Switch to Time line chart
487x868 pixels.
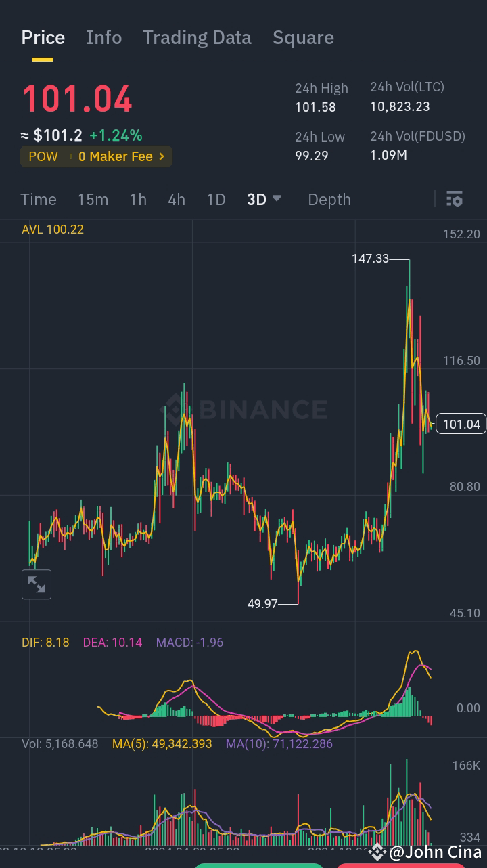point(39,199)
